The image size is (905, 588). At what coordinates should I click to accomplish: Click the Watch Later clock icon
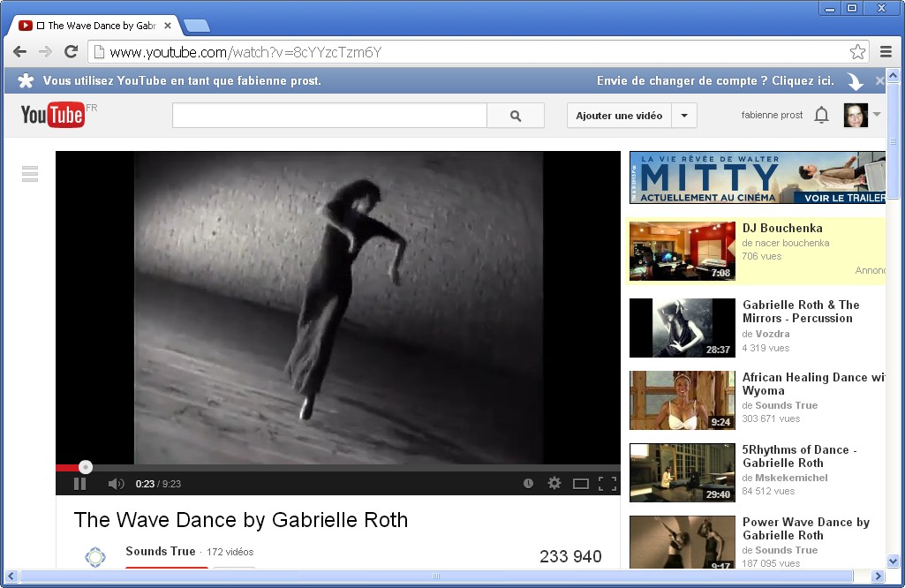point(528,484)
